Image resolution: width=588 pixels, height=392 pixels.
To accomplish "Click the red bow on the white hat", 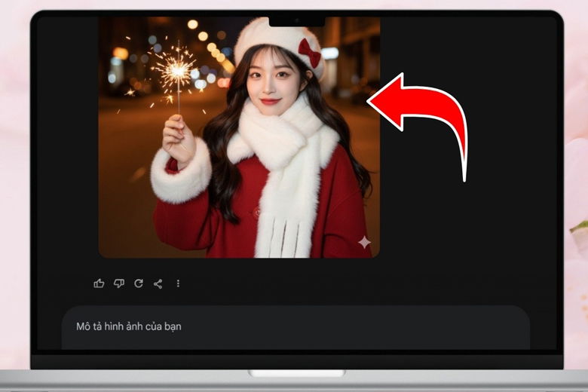I will pyautogui.click(x=309, y=53).
